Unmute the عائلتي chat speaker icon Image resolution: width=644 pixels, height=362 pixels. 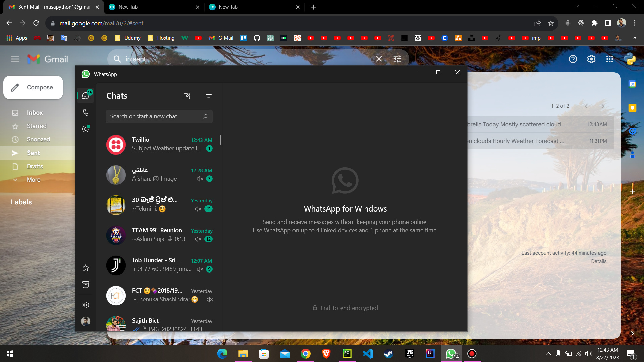tap(200, 179)
